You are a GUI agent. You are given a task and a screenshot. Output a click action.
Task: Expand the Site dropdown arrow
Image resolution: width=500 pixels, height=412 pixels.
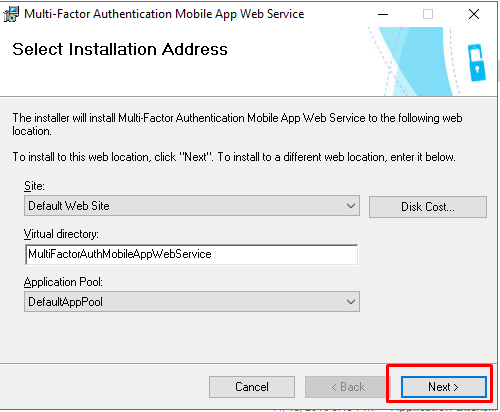tap(351, 206)
